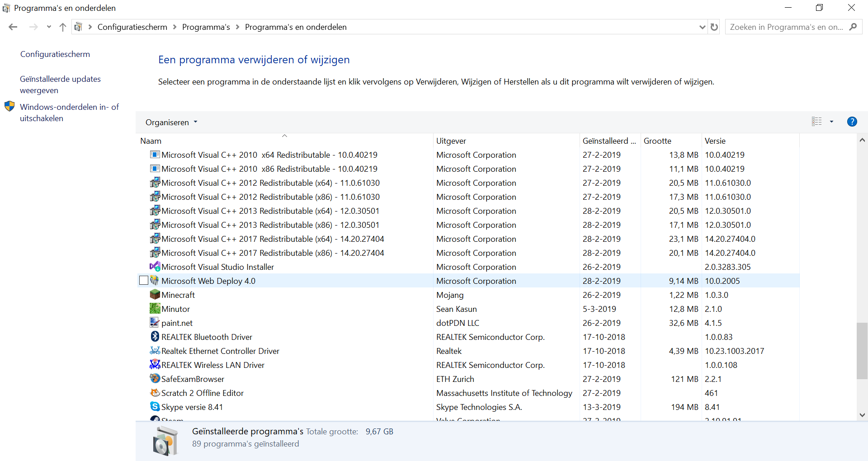The width and height of the screenshot is (868, 461).
Task: Open the Configuratiescherm sidebar link
Action: coord(55,54)
